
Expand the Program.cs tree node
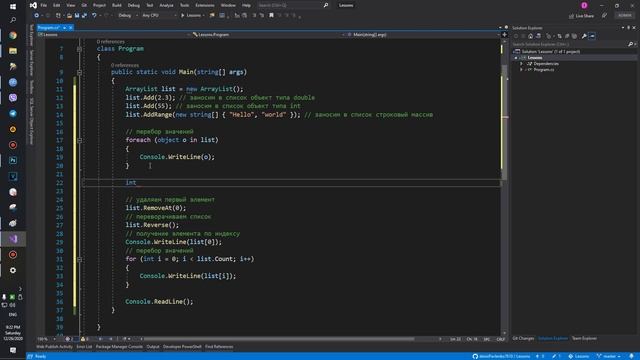pyautogui.click(x=521, y=70)
